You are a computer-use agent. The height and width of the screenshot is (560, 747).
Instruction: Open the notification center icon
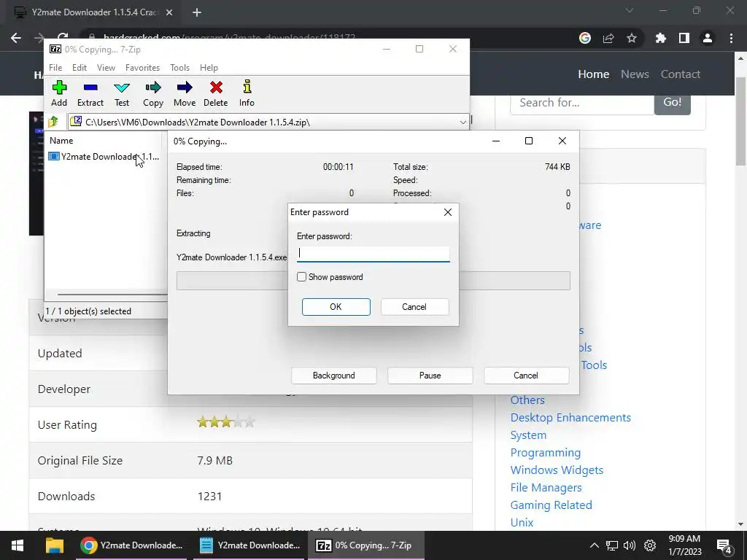pyautogui.click(x=724, y=545)
